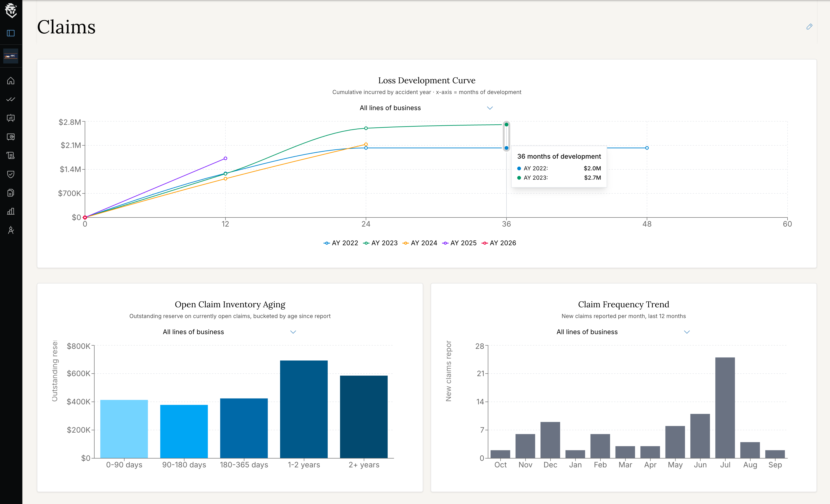Click the Nov claims bar

(525, 446)
